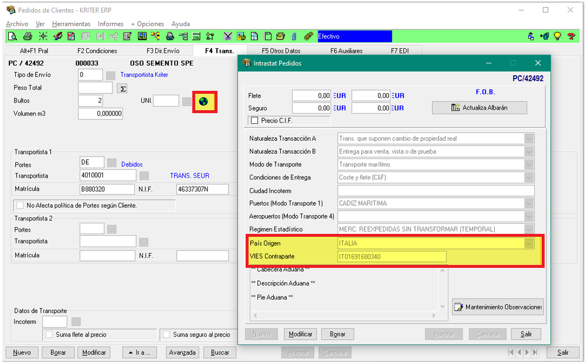Click the Buscar button in main window
Screen dimensions: 588x364
click(x=220, y=352)
